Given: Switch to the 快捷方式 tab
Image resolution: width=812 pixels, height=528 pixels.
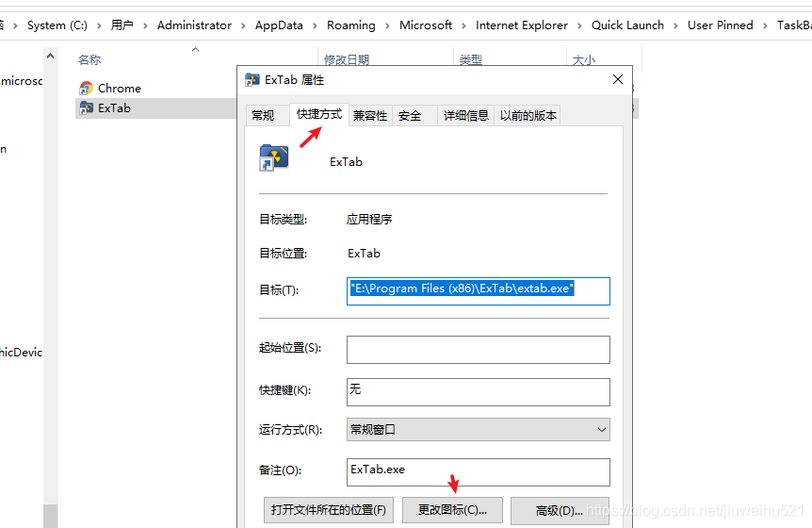Looking at the screenshot, I should click(319, 114).
